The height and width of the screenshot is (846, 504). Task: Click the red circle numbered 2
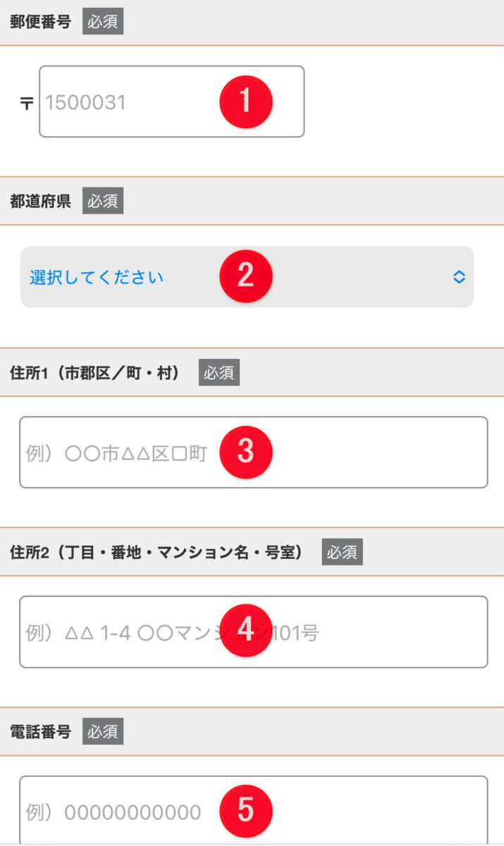pyautogui.click(x=245, y=276)
